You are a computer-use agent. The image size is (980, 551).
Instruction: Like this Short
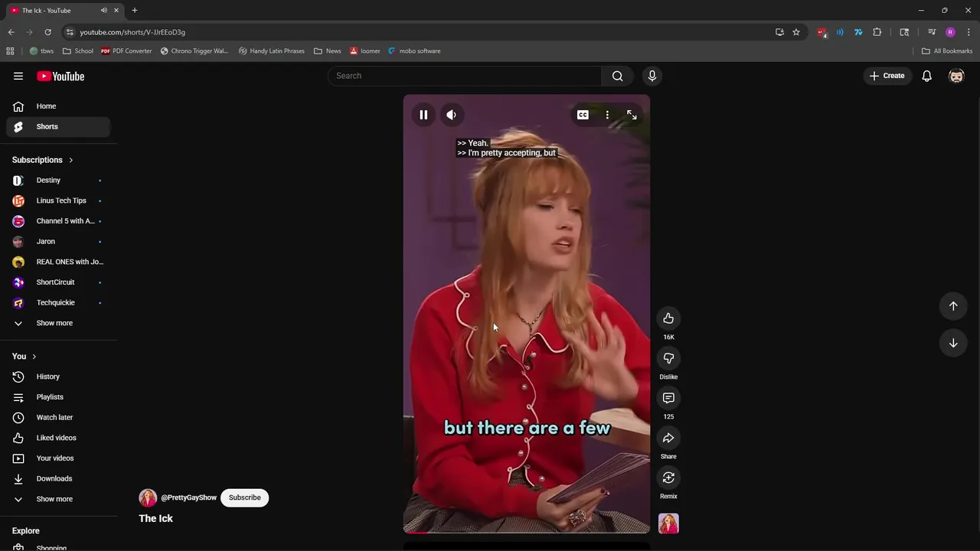tap(668, 318)
